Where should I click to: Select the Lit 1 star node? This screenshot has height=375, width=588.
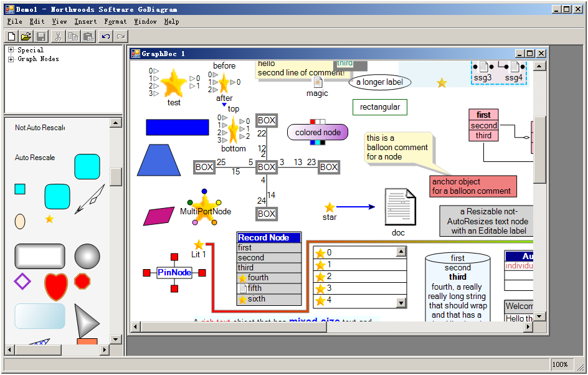(x=199, y=245)
